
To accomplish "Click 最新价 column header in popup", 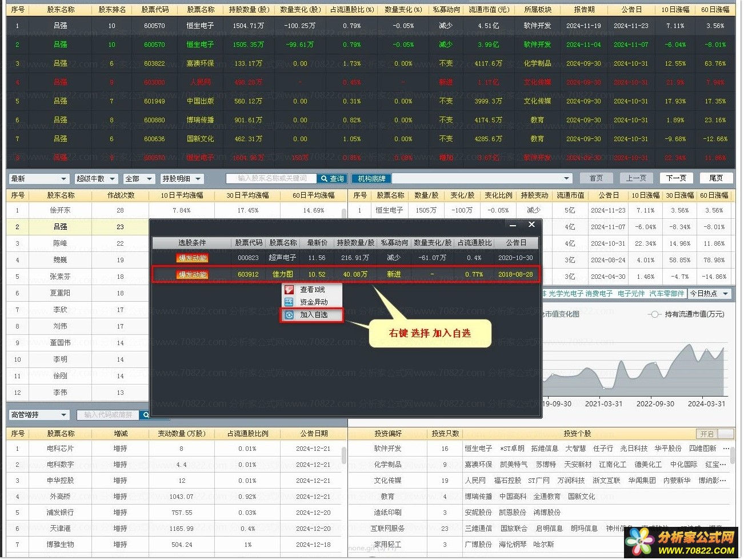I will click(x=317, y=243).
